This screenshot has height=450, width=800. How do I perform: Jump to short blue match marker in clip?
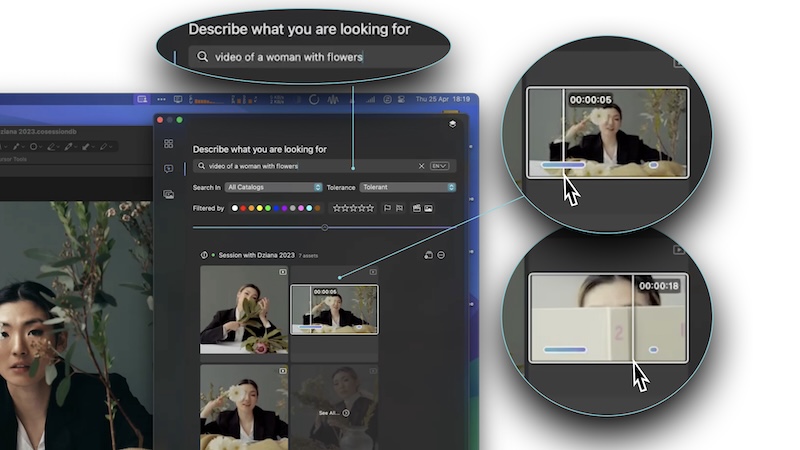(359, 327)
